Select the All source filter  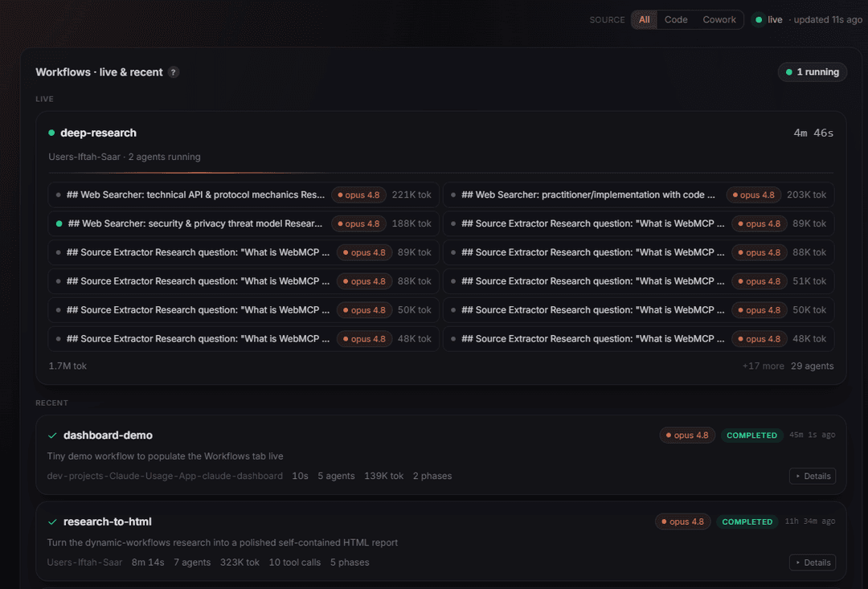click(644, 20)
